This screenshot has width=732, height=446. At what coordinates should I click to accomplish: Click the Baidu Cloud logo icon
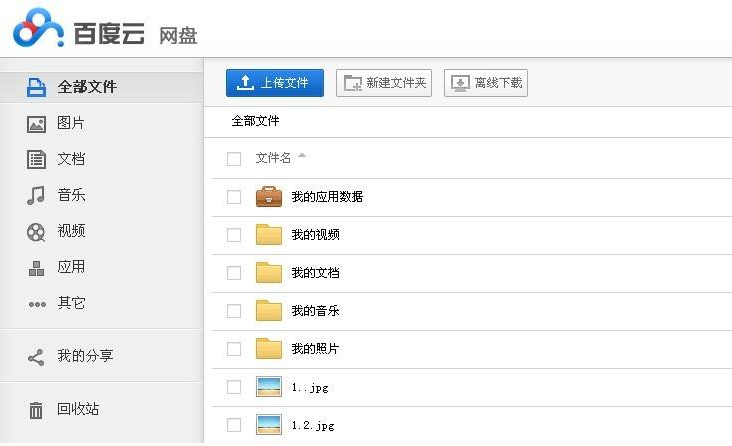(x=38, y=28)
